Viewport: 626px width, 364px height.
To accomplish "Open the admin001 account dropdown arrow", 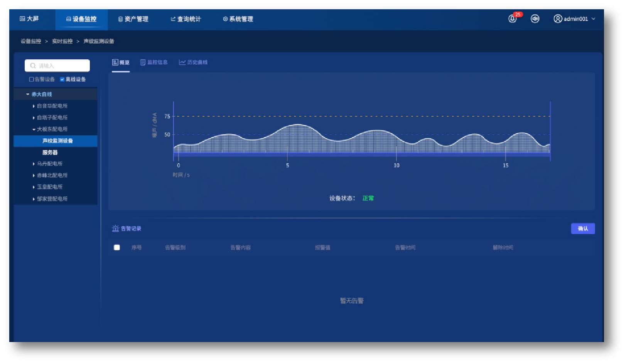I will coord(593,18).
